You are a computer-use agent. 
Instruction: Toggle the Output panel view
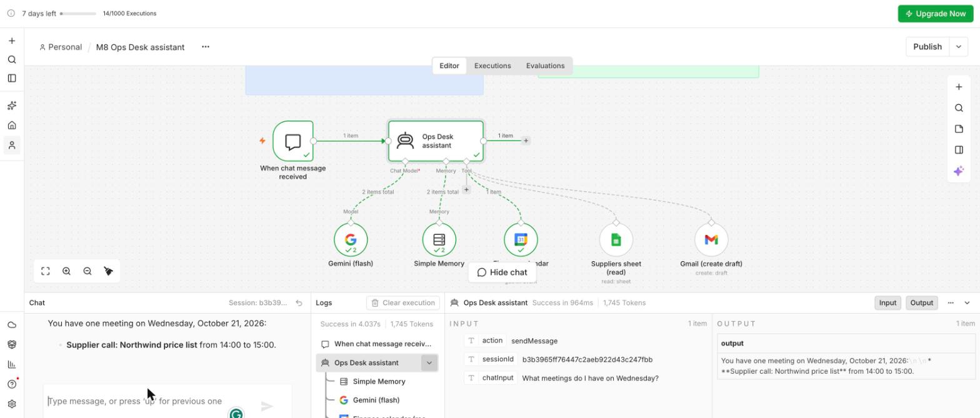click(x=921, y=303)
